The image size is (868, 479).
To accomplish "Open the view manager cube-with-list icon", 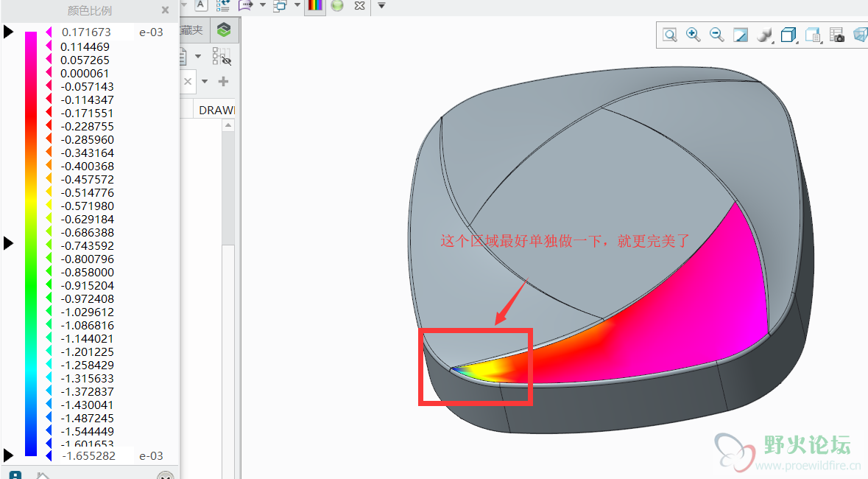I will tap(813, 35).
